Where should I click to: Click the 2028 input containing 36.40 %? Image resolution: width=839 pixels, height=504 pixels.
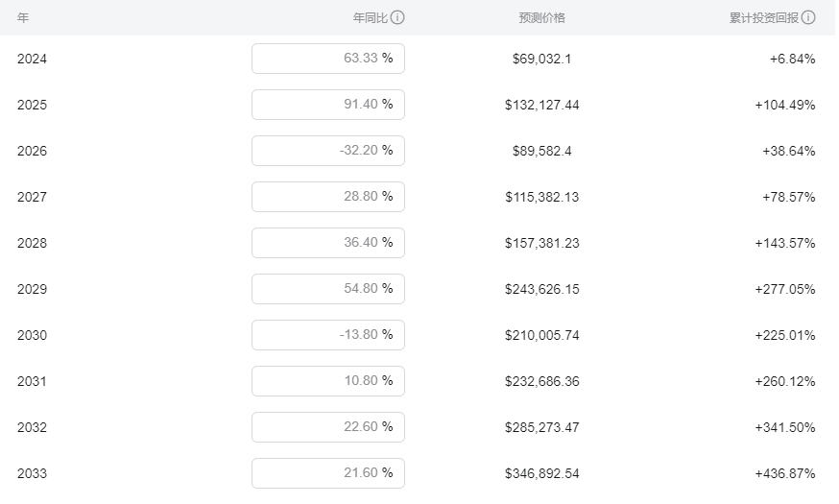pos(328,242)
